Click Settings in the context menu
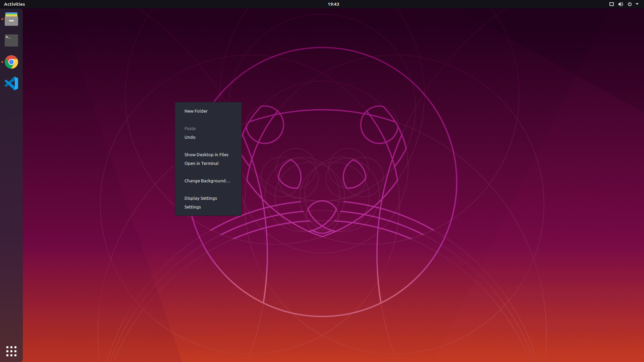 [x=208, y=207]
